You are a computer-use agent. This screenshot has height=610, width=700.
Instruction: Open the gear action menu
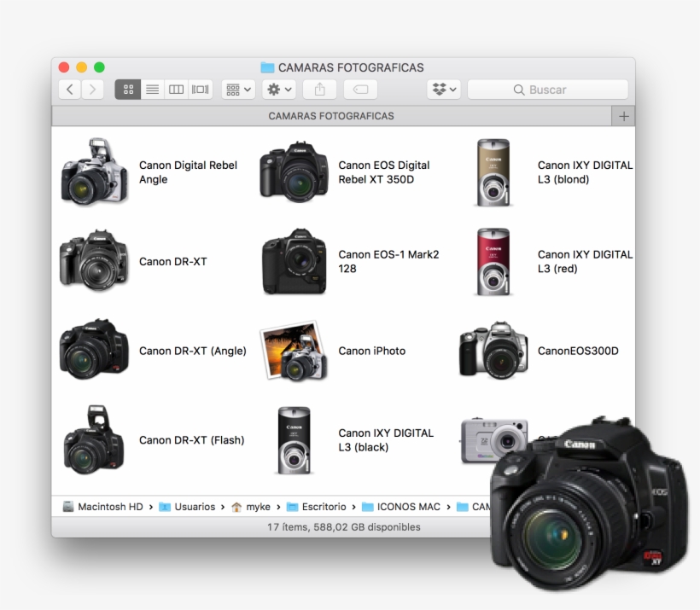tap(279, 90)
